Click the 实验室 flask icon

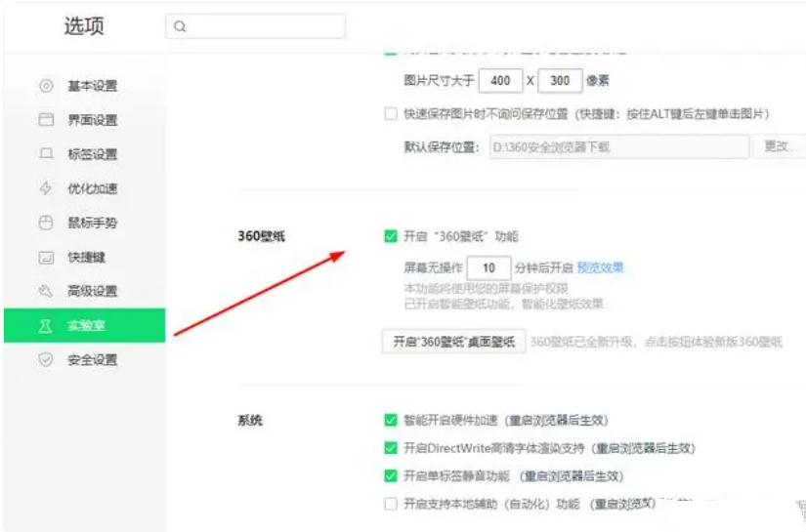pyautogui.click(x=46, y=326)
